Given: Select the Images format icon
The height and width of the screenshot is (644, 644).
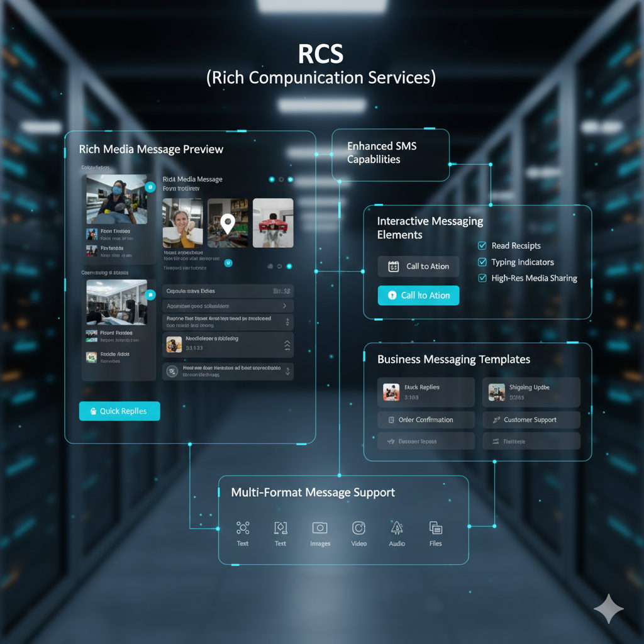Looking at the screenshot, I should tap(320, 528).
